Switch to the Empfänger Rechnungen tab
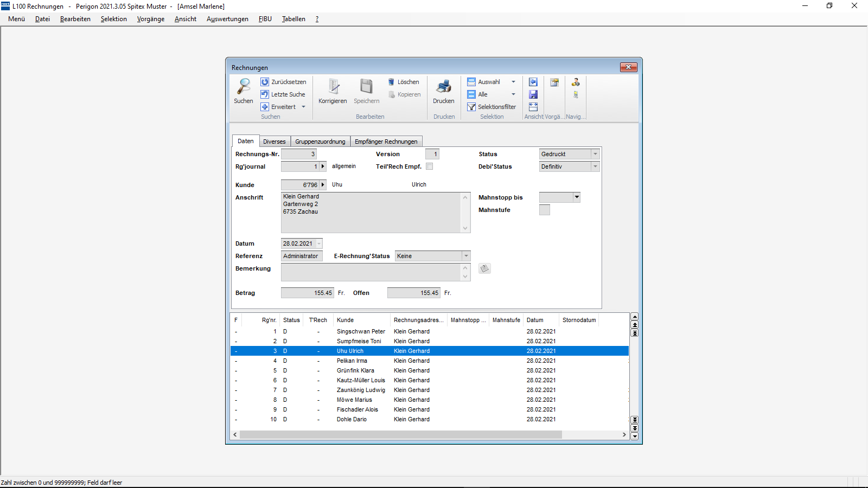The height and width of the screenshot is (488, 868). (x=386, y=142)
